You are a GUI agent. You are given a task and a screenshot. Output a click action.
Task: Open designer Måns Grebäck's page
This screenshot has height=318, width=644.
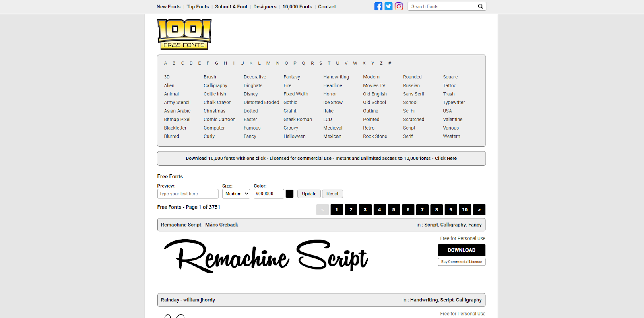(222, 225)
